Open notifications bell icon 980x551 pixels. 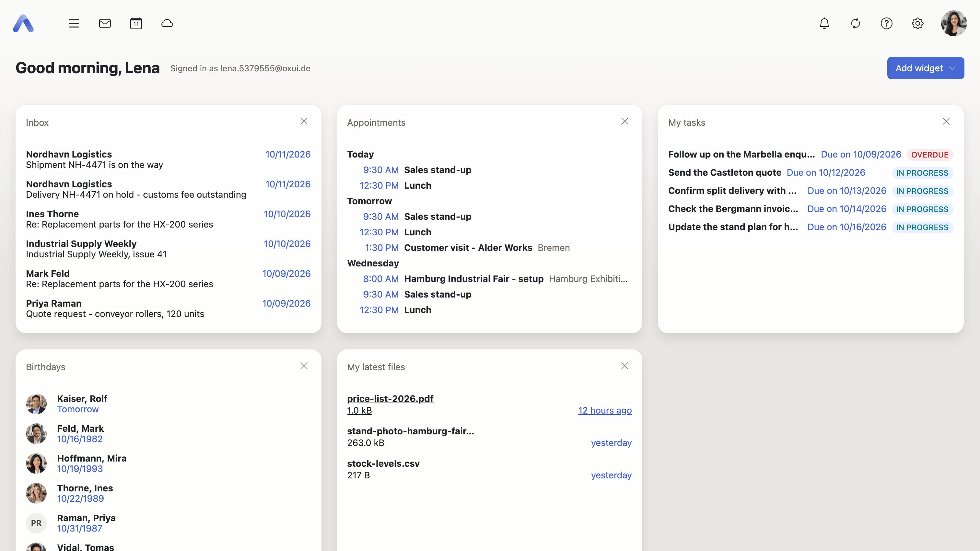824,24
